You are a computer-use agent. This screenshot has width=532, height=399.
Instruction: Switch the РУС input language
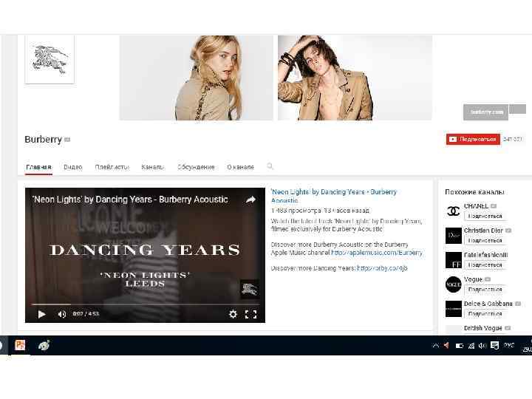(508, 345)
